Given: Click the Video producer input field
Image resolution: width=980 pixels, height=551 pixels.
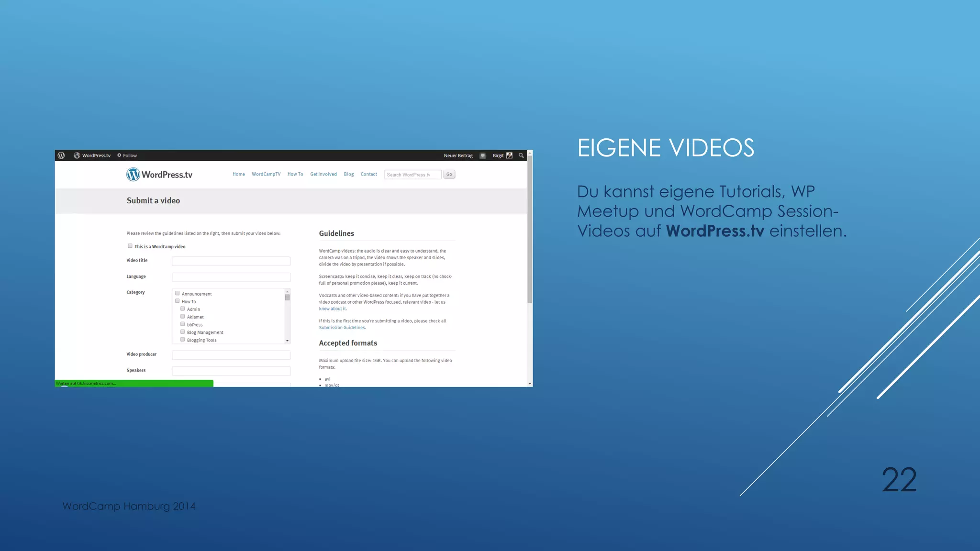Looking at the screenshot, I should coord(231,355).
